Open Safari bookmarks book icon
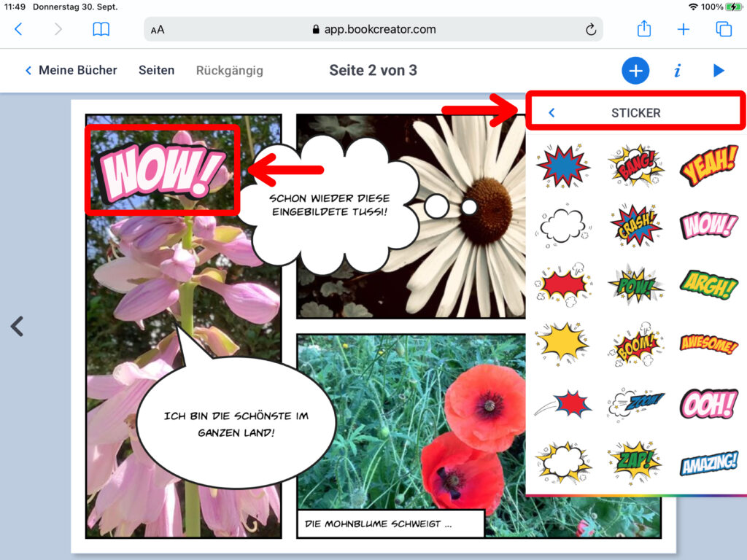Image resolution: width=747 pixels, height=560 pixels. click(x=101, y=29)
